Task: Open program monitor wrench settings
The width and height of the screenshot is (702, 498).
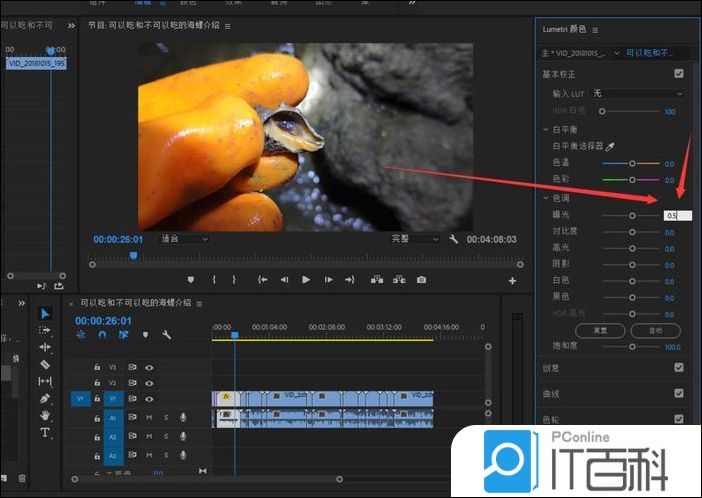Action: [453, 240]
